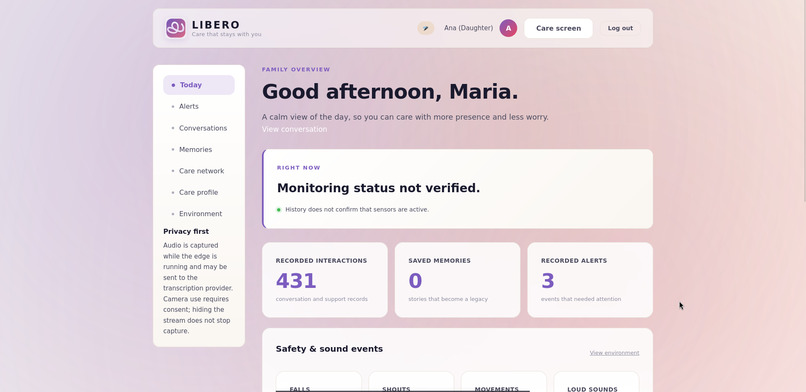The height and width of the screenshot is (392, 806).
Task: Click the 'Monitoring status not verified.' heading
Action: (x=378, y=188)
